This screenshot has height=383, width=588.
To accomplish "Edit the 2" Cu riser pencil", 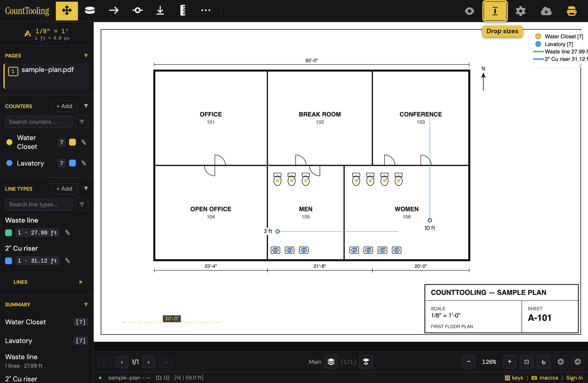I will point(68,261).
